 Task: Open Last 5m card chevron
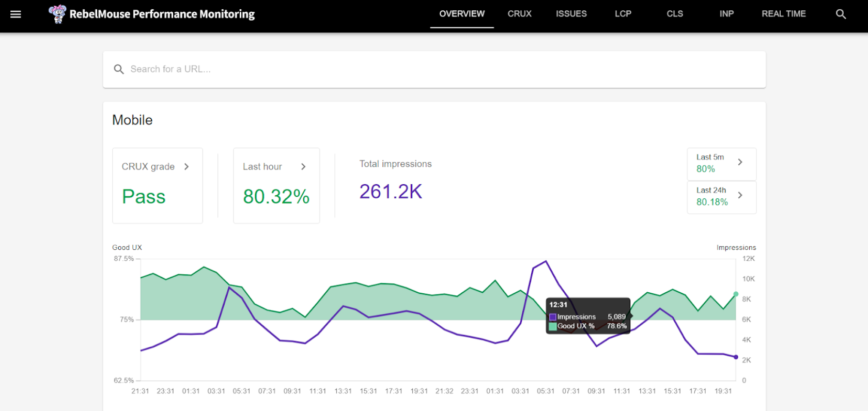740,162
